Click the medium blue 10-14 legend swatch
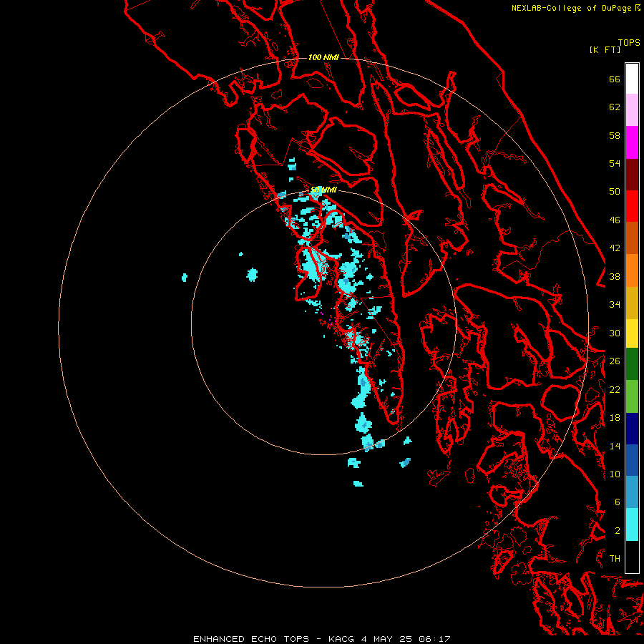The image size is (644, 644). [x=632, y=460]
